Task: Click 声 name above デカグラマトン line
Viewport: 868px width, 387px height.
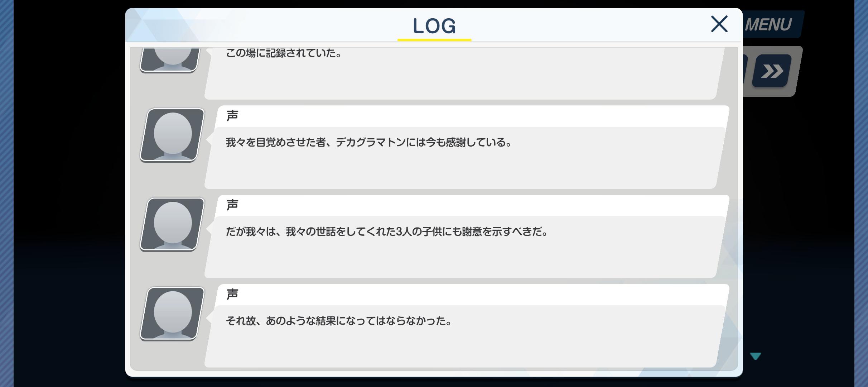Action: tap(232, 115)
